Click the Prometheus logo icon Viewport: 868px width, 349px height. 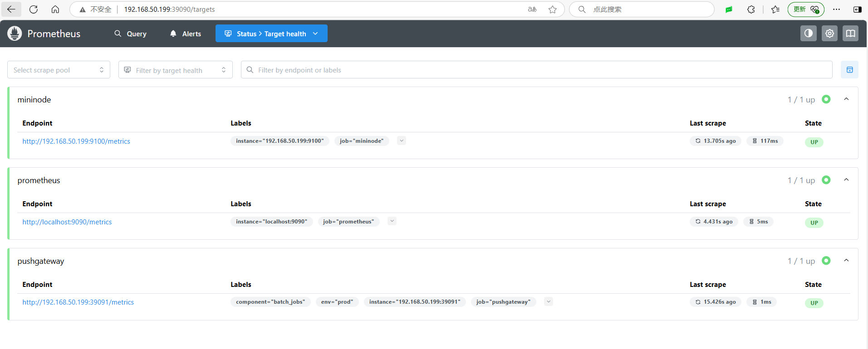point(15,34)
